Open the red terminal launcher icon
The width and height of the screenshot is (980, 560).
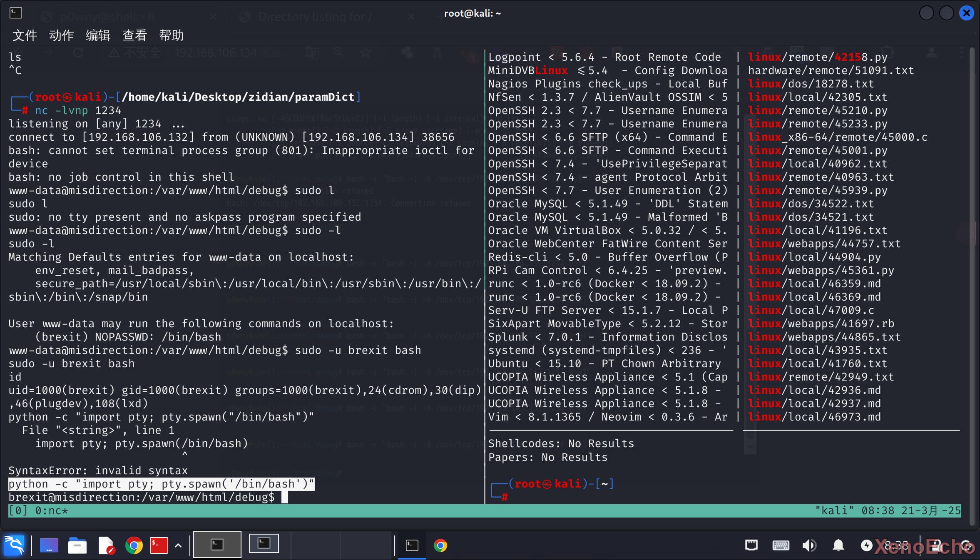(x=159, y=545)
